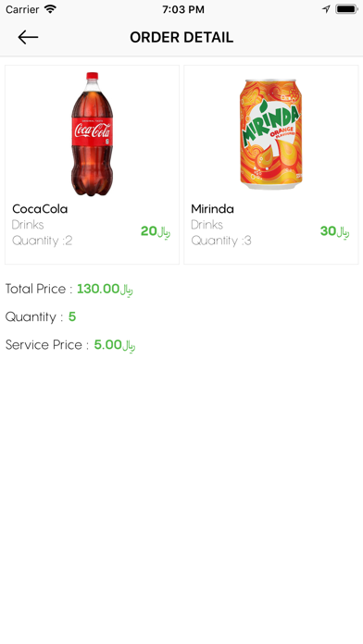Tap the Mirinda price of 30
The height and width of the screenshot is (644, 363).
pyautogui.click(x=334, y=231)
